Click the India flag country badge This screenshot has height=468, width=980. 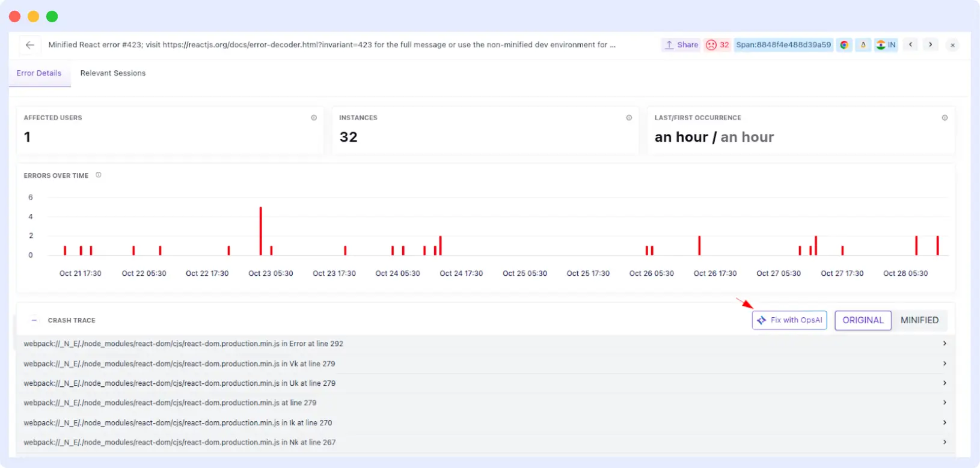[x=886, y=45]
